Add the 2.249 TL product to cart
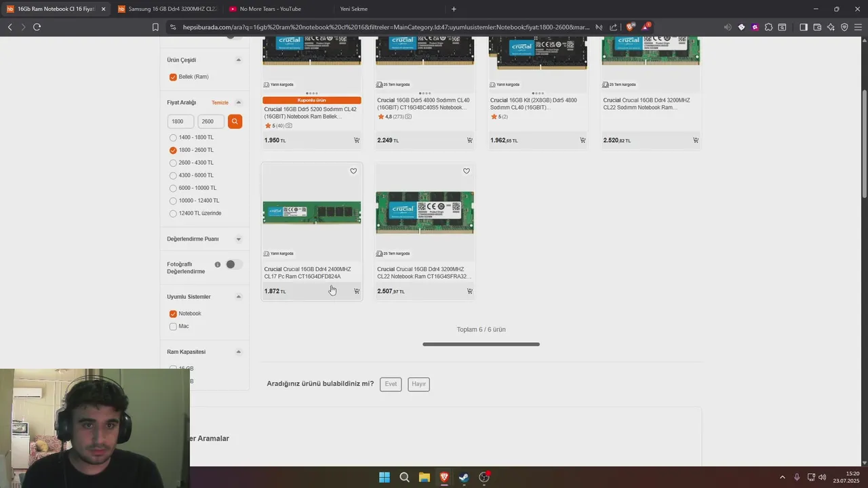Screen dimensions: 868x488 [469, 140]
